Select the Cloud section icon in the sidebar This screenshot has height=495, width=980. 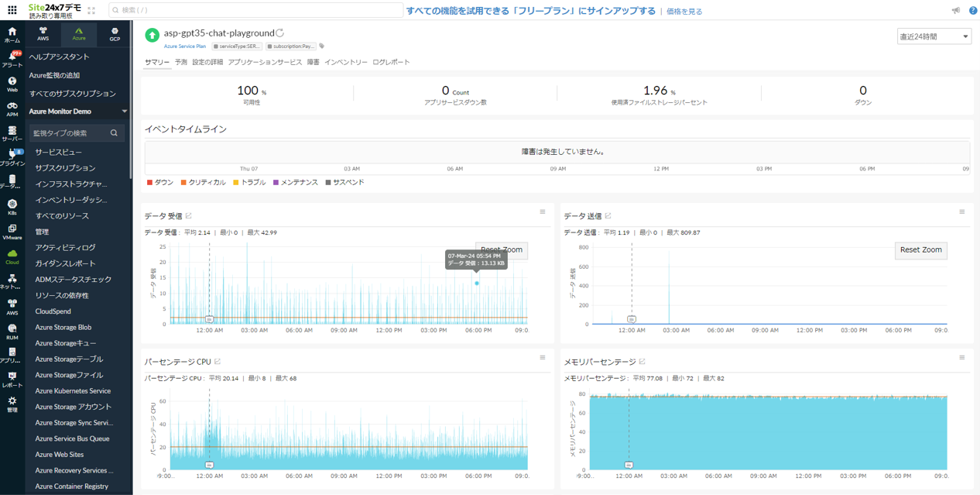click(x=11, y=256)
